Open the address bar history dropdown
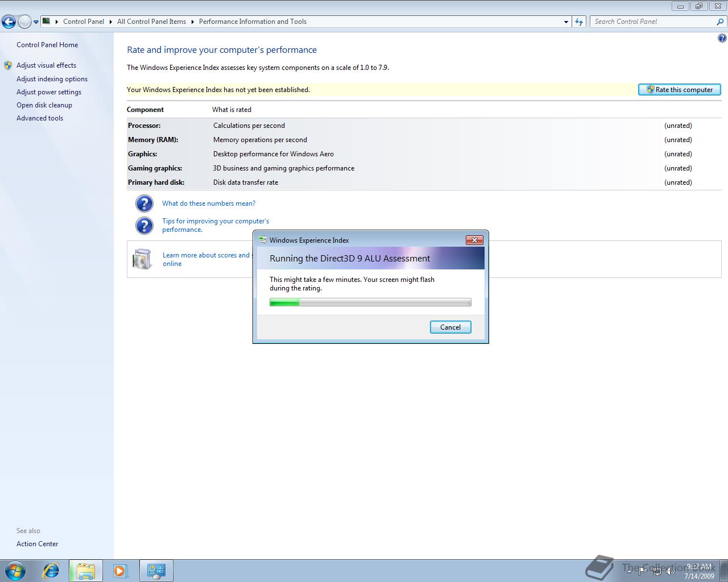This screenshot has width=728, height=582. (566, 22)
